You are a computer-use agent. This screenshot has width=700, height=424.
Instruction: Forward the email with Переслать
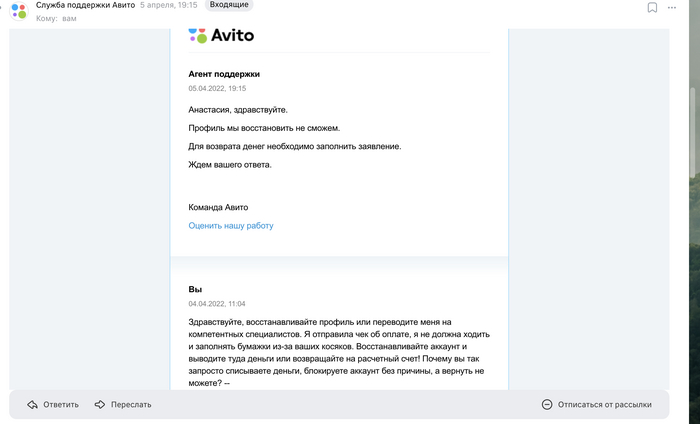pyautogui.click(x=123, y=404)
